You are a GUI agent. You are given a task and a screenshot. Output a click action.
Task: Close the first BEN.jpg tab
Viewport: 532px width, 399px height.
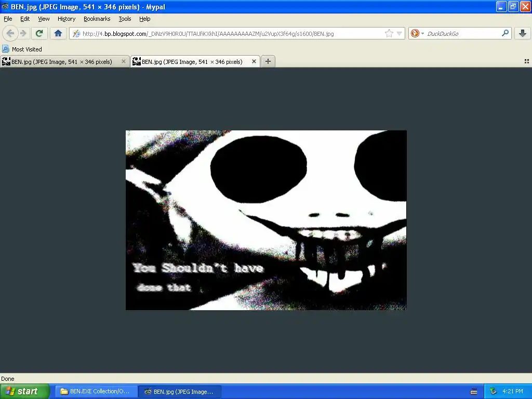[x=124, y=61]
